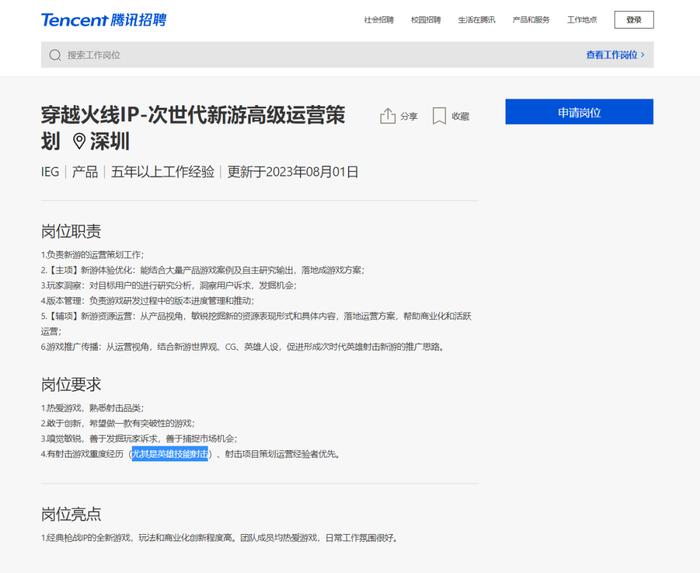Click the share (分享) icon
This screenshot has width=700, height=573.
pos(388,116)
